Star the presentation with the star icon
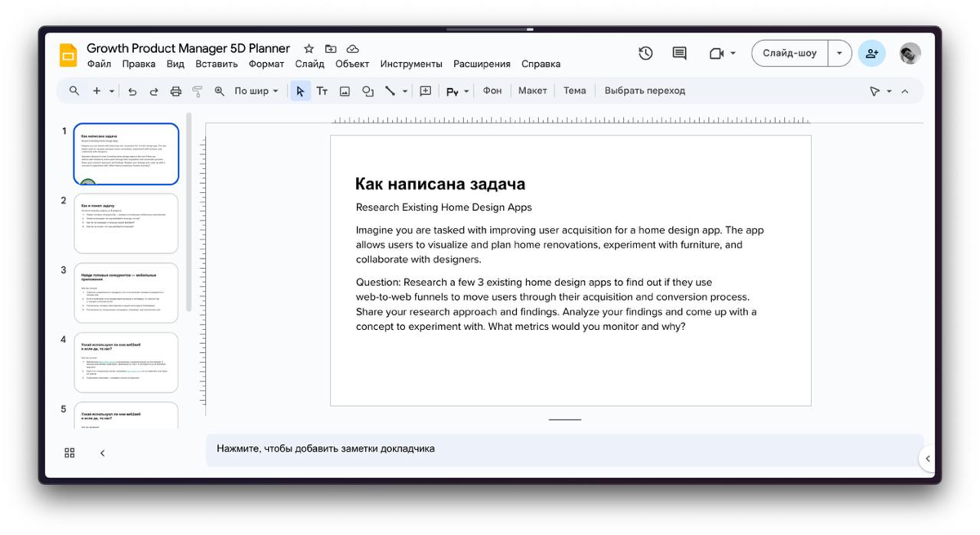 [309, 49]
